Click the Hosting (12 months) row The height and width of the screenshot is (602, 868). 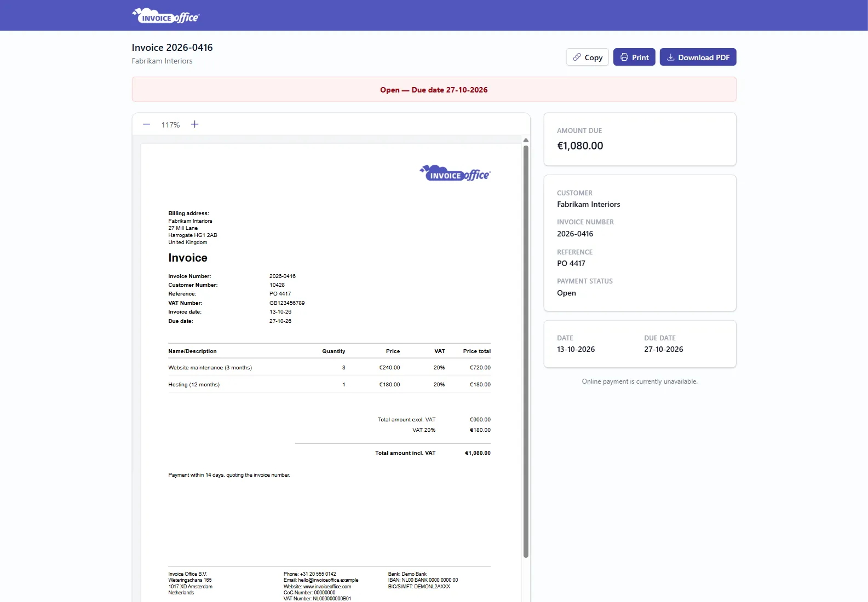pyautogui.click(x=329, y=384)
